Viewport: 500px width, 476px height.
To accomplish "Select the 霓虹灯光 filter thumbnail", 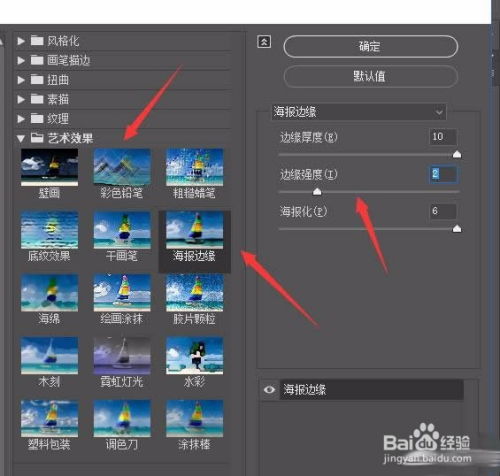I will pos(122,355).
